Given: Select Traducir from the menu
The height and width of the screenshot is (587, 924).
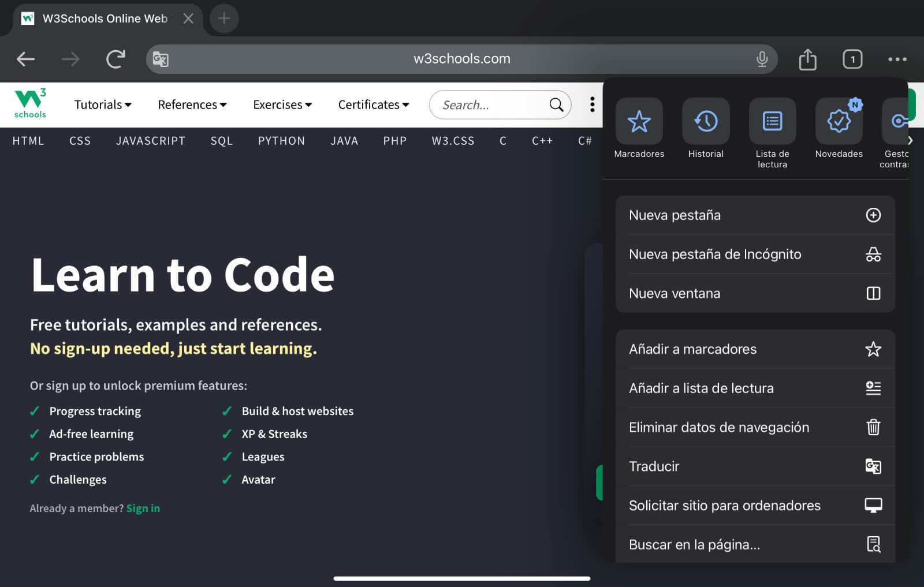Looking at the screenshot, I should [755, 466].
